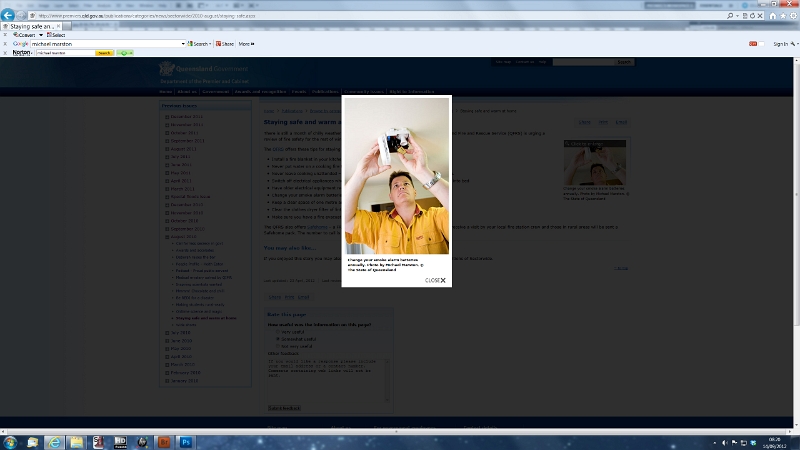Toggle Compatibility View icon in address bar
Viewport: 800px width, 450px height.
click(x=745, y=16)
